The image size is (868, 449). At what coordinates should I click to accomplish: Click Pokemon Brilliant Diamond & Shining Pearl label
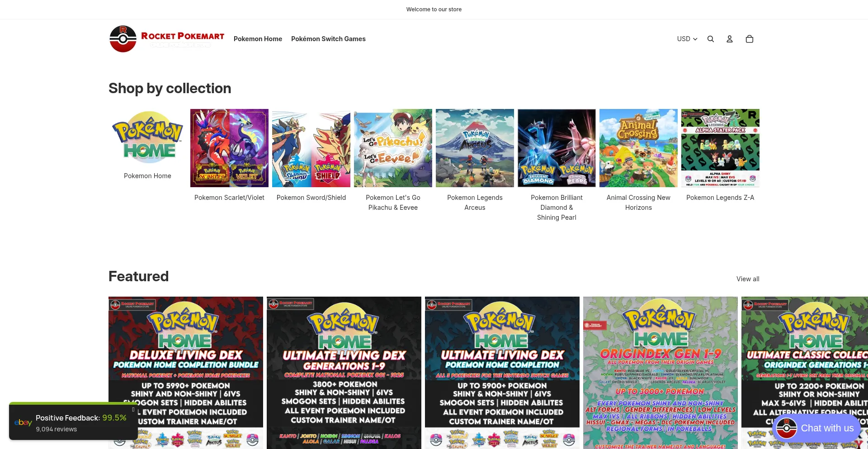(x=557, y=208)
